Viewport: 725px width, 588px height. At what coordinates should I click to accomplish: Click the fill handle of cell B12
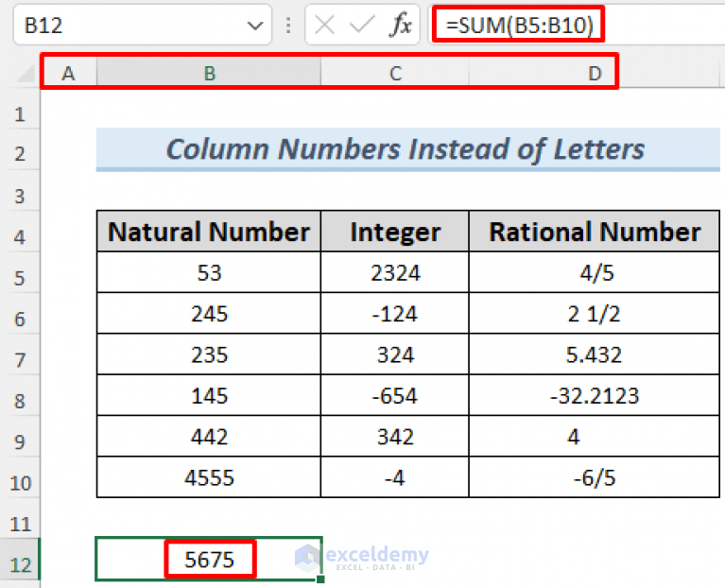320,579
